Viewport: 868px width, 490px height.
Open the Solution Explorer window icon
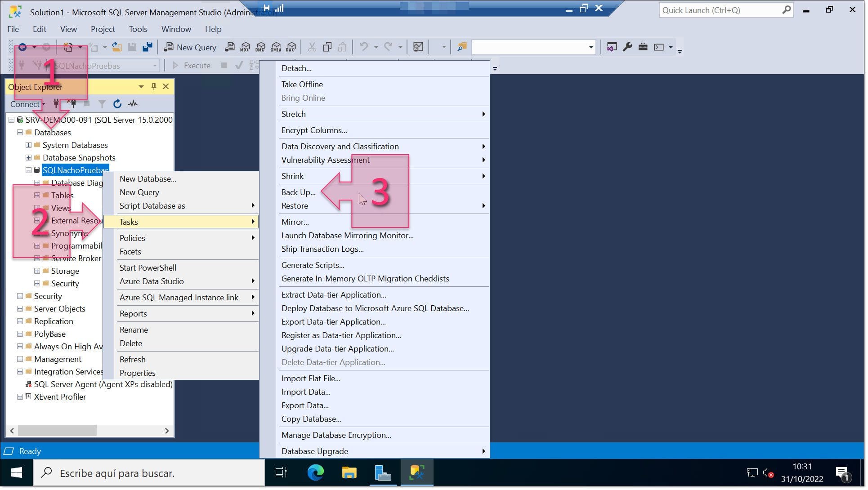pos(612,47)
